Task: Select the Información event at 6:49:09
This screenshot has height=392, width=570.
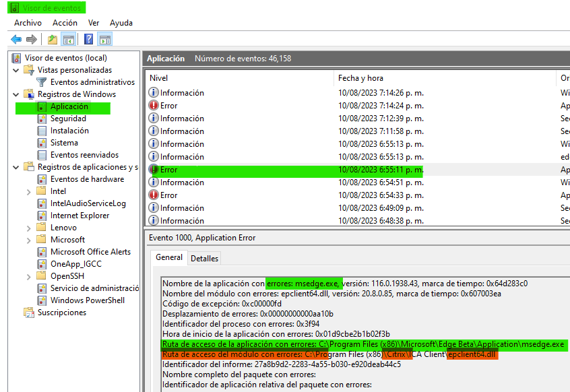Action: click(357, 208)
